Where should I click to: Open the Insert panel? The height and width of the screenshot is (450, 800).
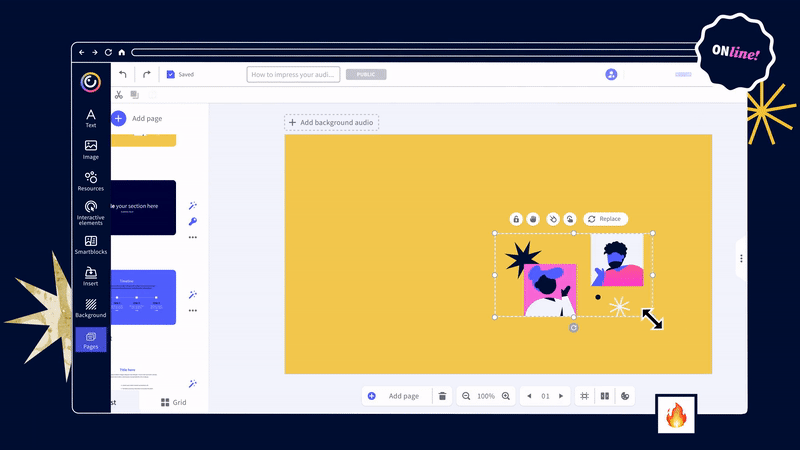click(91, 277)
